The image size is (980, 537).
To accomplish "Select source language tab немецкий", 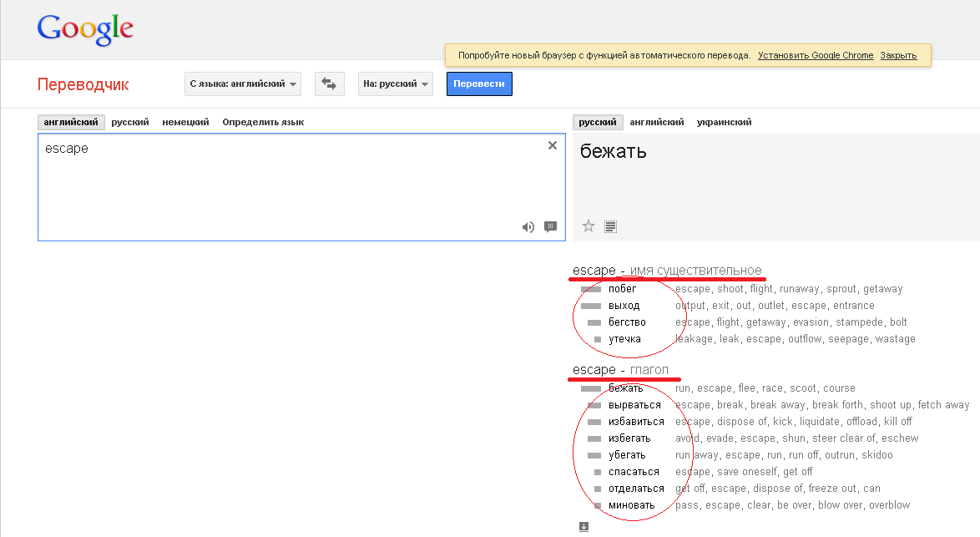I will pyautogui.click(x=185, y=122).
